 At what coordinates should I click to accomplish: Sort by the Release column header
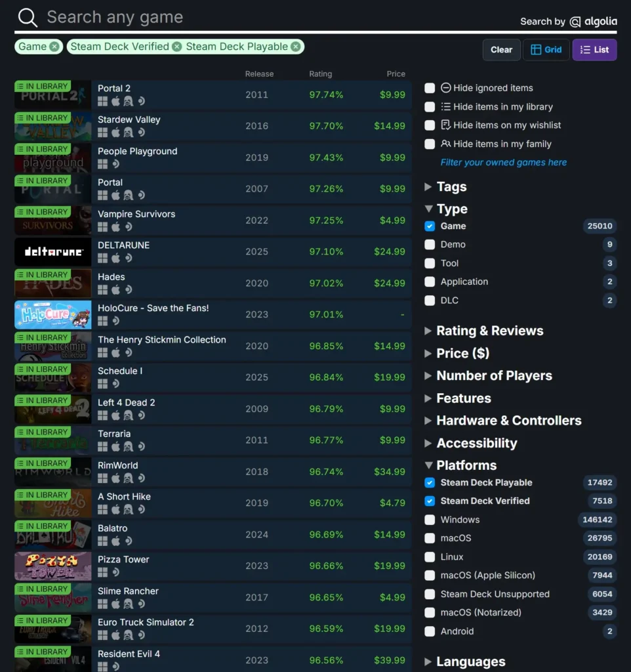pyautogui.click(x=259, y=73)
